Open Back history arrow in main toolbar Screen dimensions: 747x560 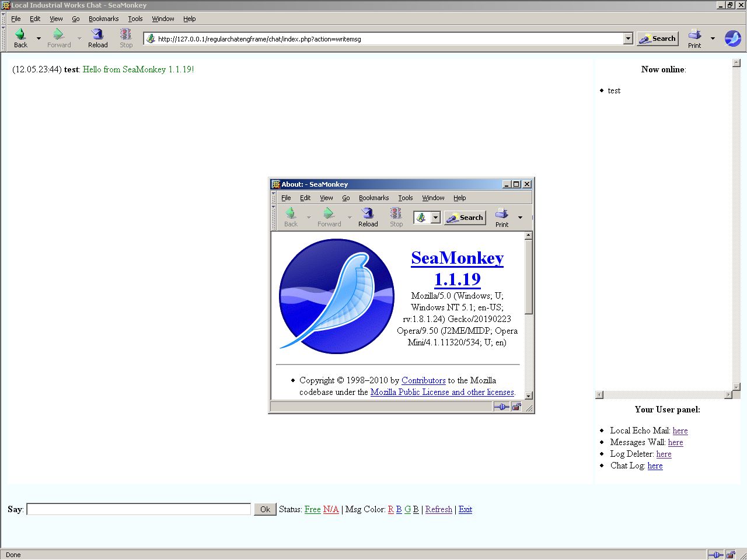(39, 38)
